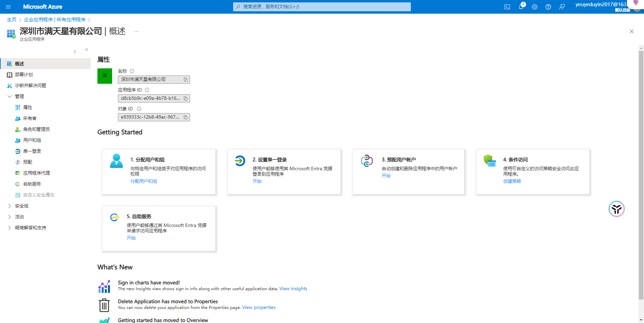Close the enterprise application blade
The image size is (644, 323).
(632, 31)
